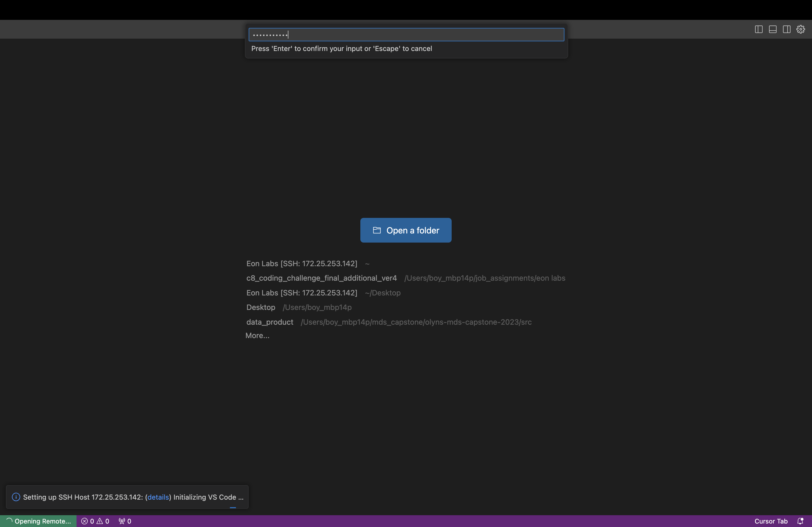Screen dimensions: 812x527
Task: Open Cursor settings gear icon
Action: [x=800, y=29]
